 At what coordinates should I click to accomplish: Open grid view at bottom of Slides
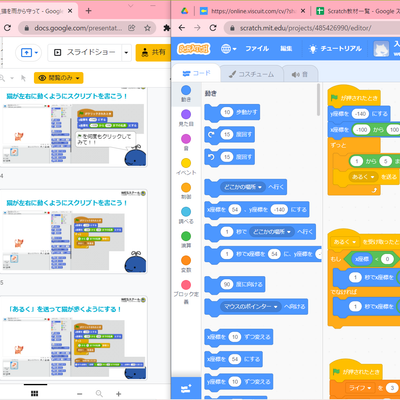tap(34, 394)
